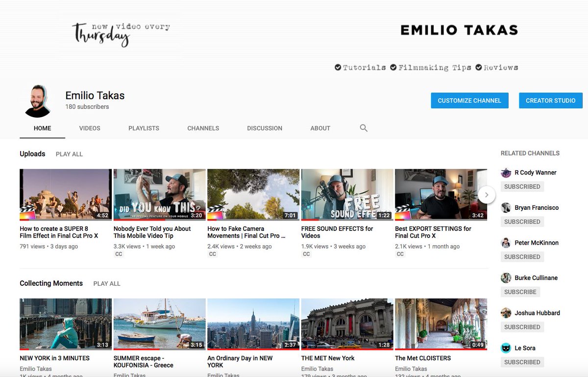Open SUMMER escape KOUFONISIA thumbnail
Screen dimensions: 588x377
[x=160, y=324]
